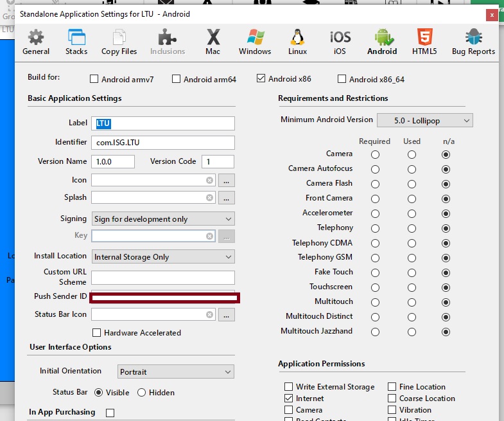Expand the Minimum Android Version dropdown

click(x=424, y=120)
